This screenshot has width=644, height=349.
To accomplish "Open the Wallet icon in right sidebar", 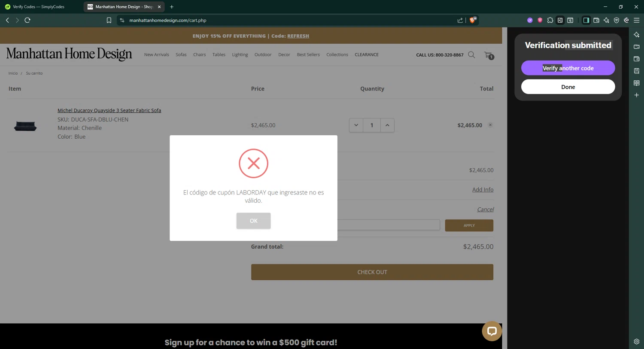I will 636,59.
